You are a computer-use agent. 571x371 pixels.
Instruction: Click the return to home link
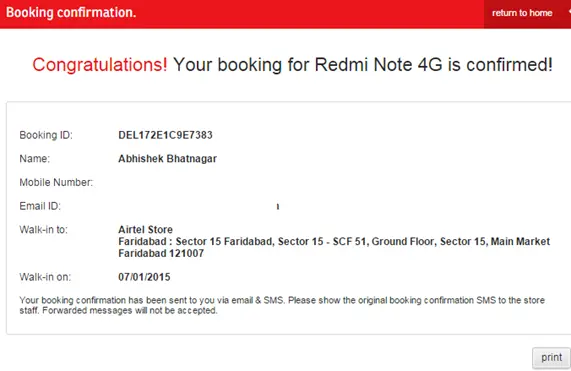[x=522, y=13]
